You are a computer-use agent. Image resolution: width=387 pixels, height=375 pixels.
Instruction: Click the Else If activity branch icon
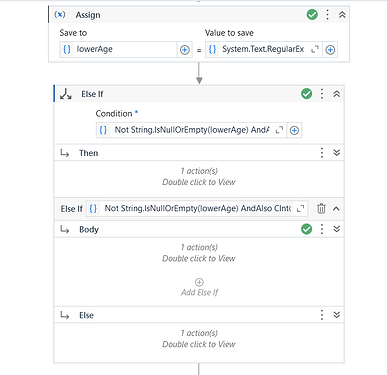click(66, 94)
